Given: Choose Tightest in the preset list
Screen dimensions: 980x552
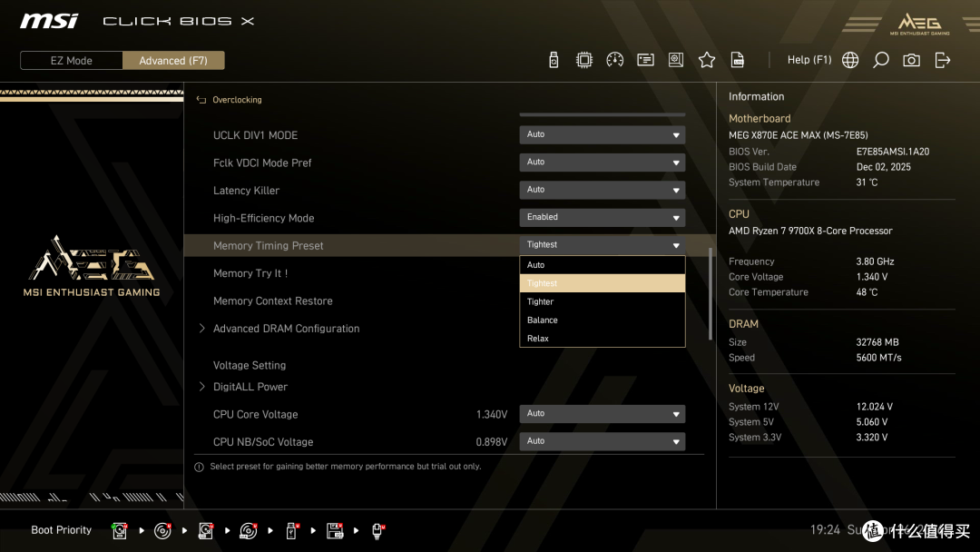Looking at the screenshot, I should [x=602, y=283].
